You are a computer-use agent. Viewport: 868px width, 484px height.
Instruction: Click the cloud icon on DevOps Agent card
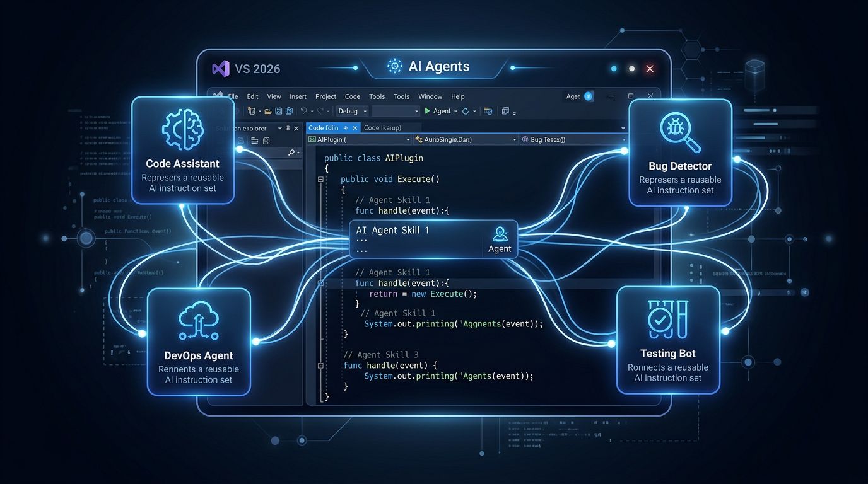pyautogui.click(x=199, y=322)
